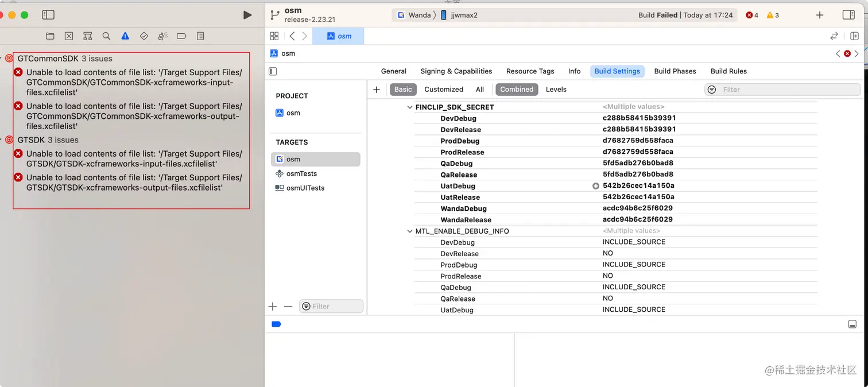Go forward in editor history
868x387 pixels.
coord(304,36)
